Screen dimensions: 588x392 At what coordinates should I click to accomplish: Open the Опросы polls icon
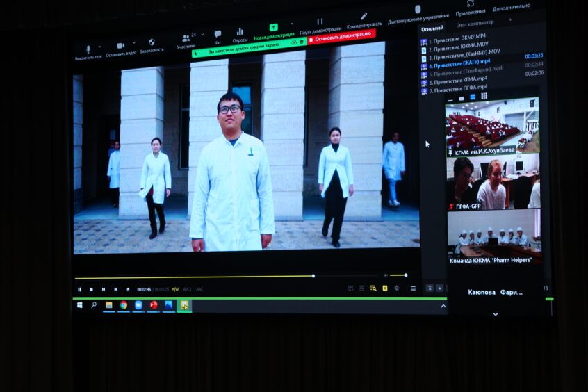point(240,33)
